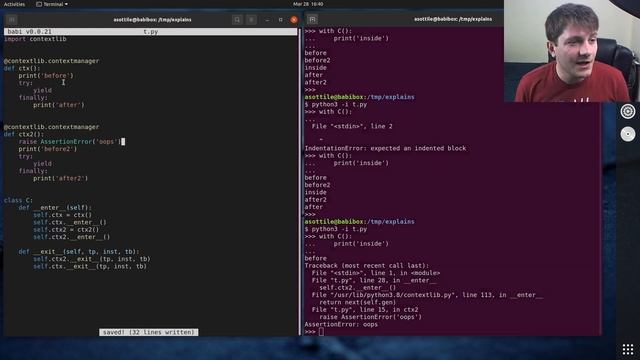Click left terminal title 'asottile@babibox: /tmp/explains'
The image size is (640, 360).
click(x=152, y=20)
